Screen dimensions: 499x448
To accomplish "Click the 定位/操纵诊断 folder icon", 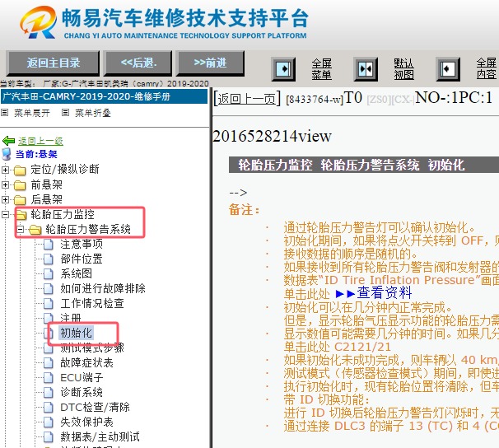I will (20, 170).
